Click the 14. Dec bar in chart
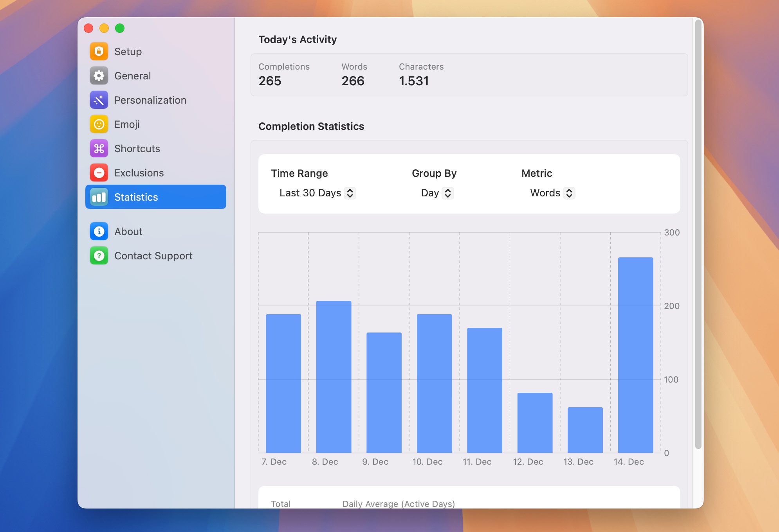This screenshot has width=779, height=532. 635,355
